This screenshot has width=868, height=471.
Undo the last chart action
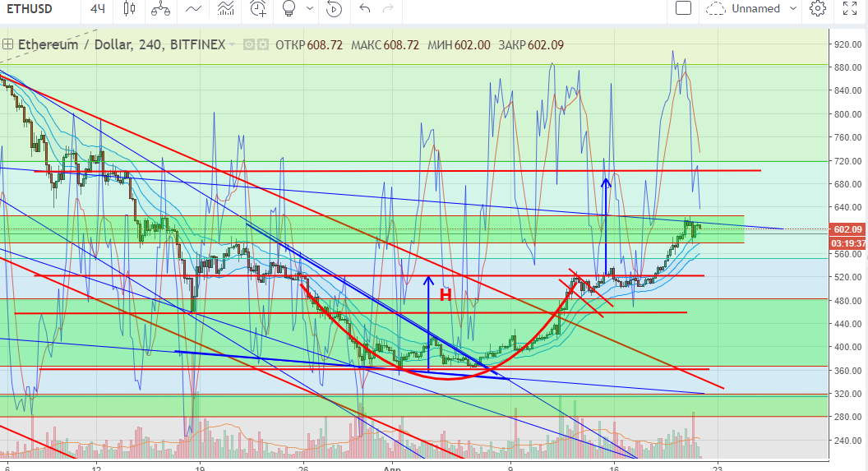(365, 9)
